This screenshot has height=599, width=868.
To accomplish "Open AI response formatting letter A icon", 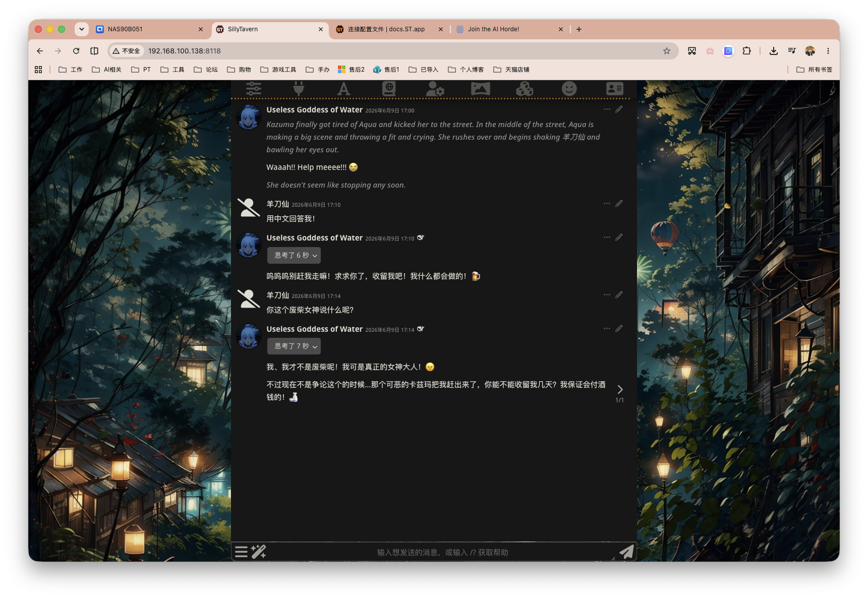I will [x=343, y=89].
